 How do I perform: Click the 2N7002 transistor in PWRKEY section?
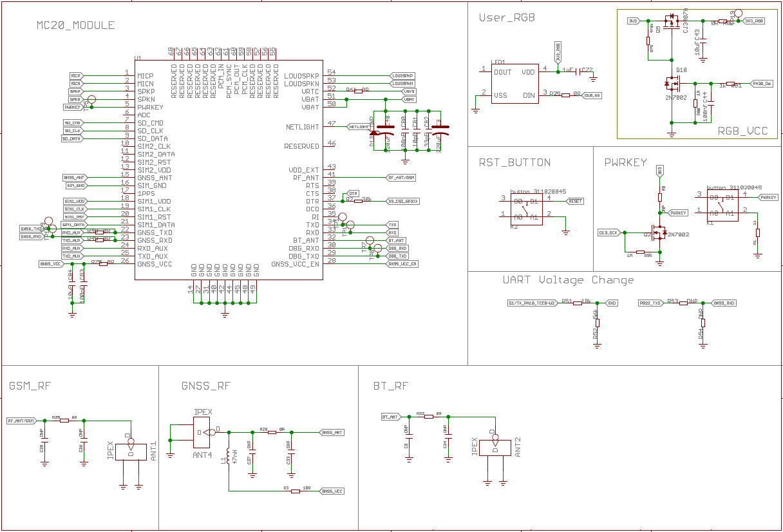click(x=658, y=233)
